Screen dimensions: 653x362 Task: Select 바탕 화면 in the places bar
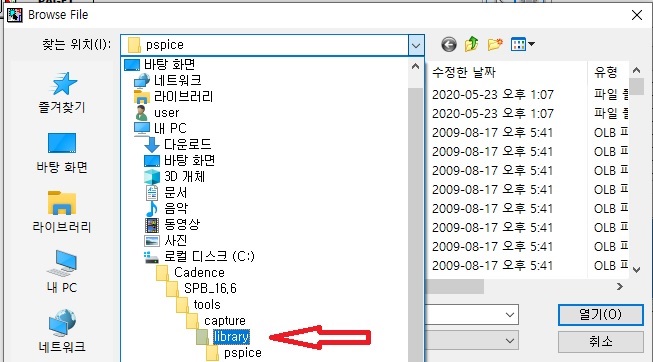(x=62, y=152)
